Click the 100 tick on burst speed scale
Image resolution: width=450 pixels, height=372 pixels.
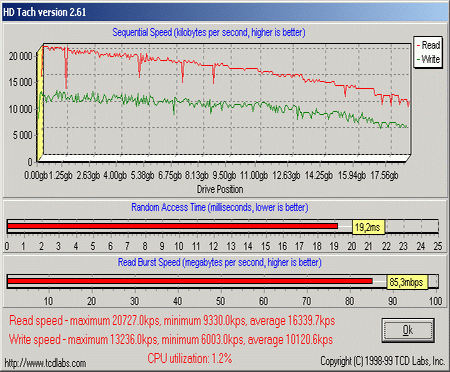(436, 301)
